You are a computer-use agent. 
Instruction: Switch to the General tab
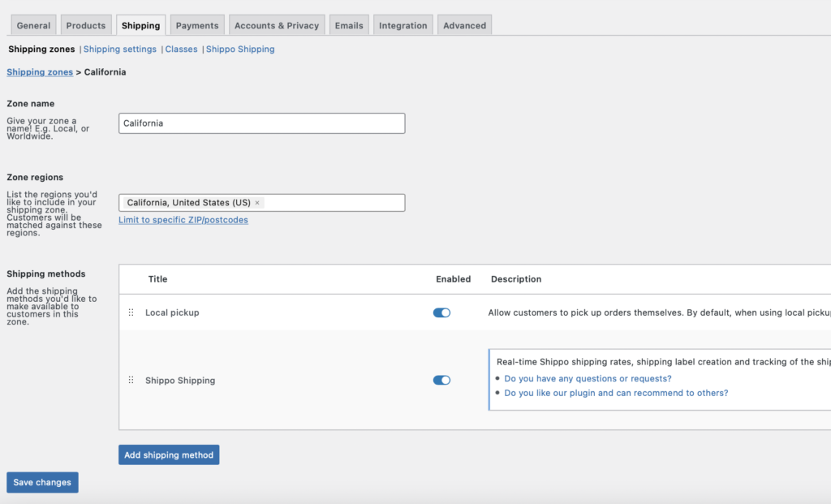tap(33, 25)
